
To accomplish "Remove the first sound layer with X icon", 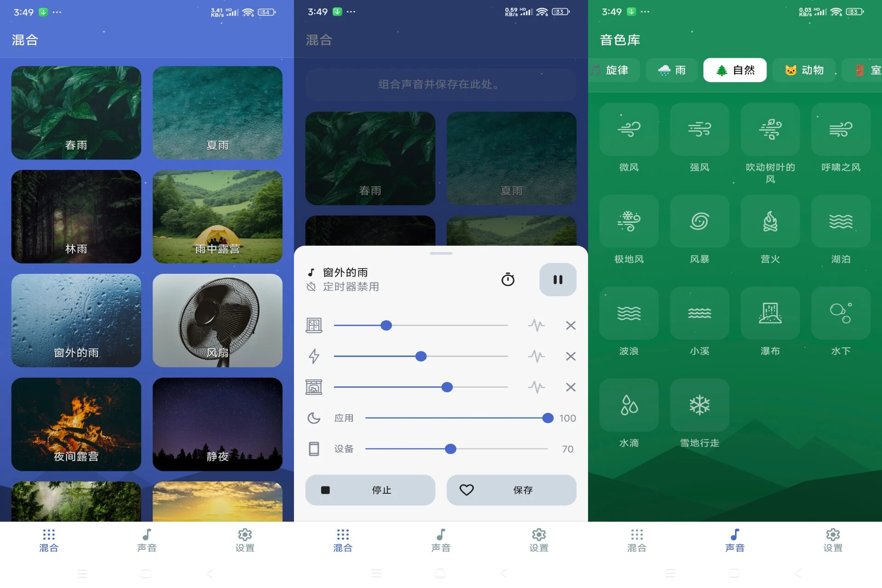I will 570,325.
